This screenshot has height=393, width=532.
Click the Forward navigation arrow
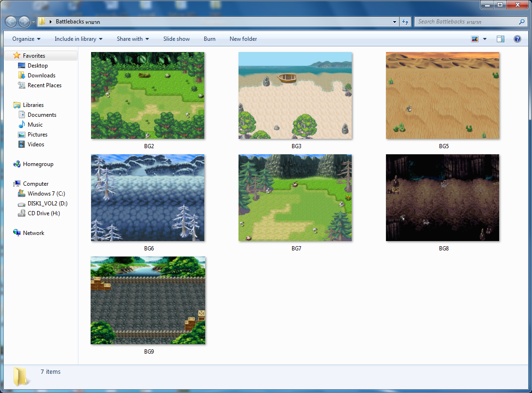point(24,22)
